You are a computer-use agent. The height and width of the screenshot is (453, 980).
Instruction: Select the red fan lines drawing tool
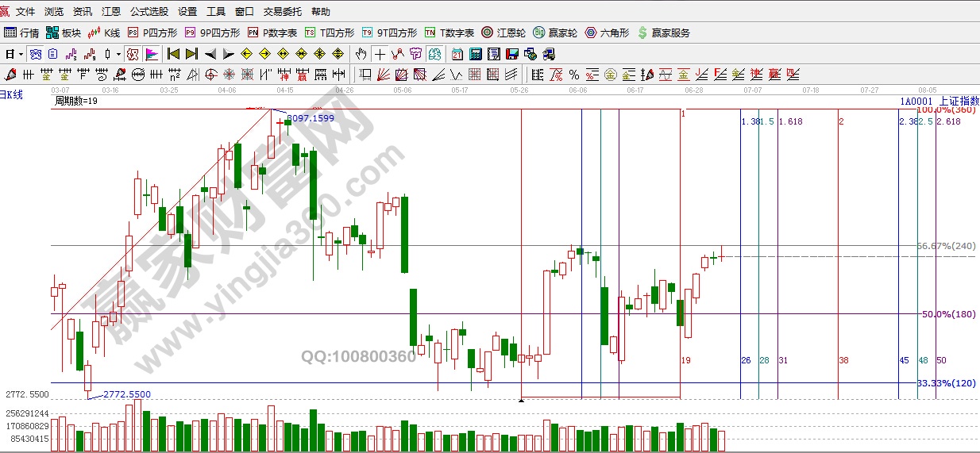pos(383,75)
